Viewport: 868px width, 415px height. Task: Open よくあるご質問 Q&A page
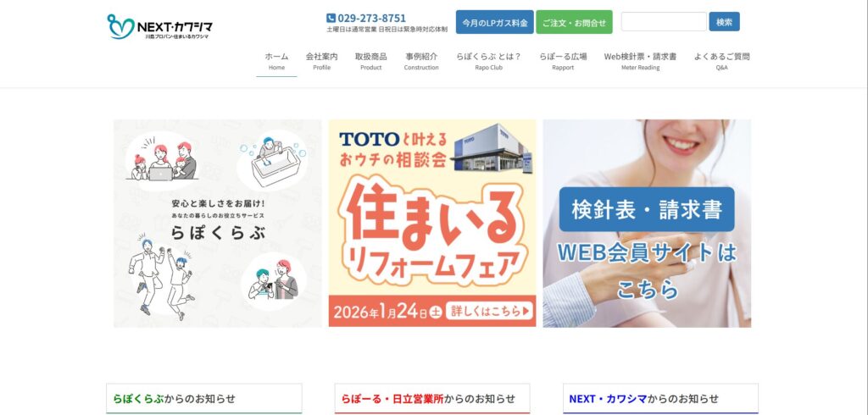click(x=722, y=61)
